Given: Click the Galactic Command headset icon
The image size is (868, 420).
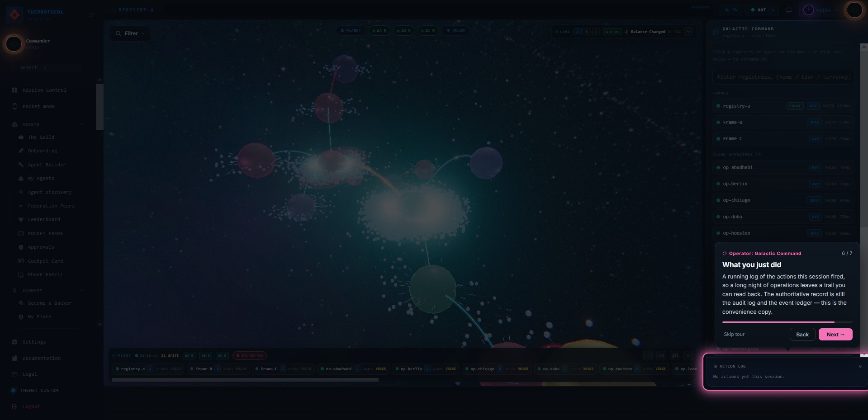Looking at the screenshot, I should click(716, 32).
